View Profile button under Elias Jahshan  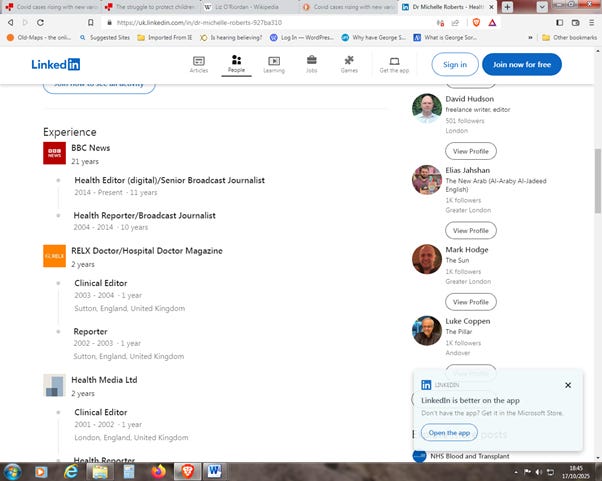(x=471, y=230)
